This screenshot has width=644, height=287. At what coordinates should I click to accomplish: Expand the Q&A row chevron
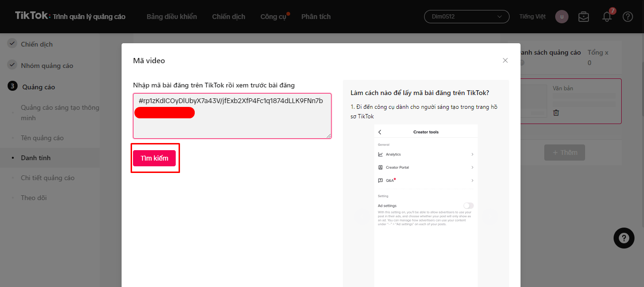coord(472,181)
